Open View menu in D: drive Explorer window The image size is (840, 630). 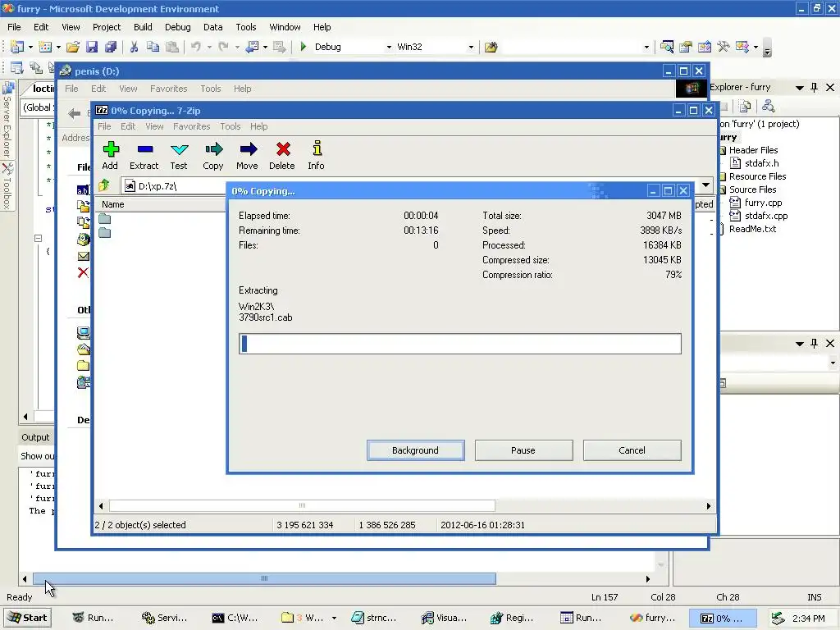point(128,89)
